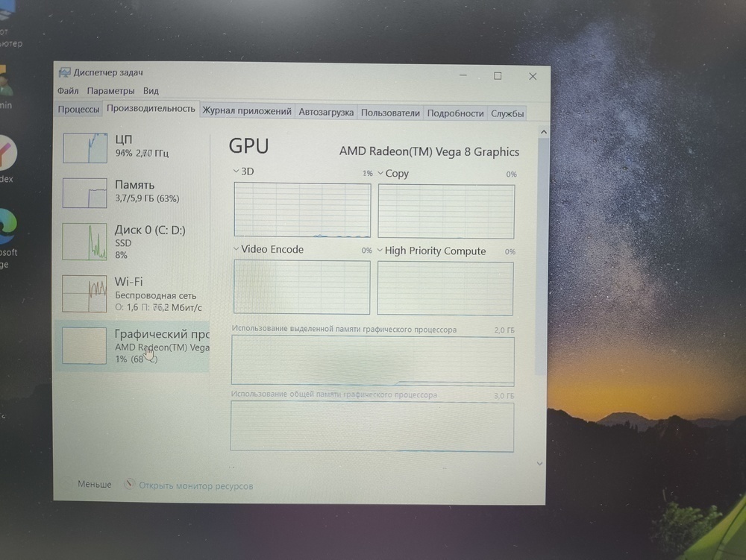Open the Параметры menu

click(110, 91)
